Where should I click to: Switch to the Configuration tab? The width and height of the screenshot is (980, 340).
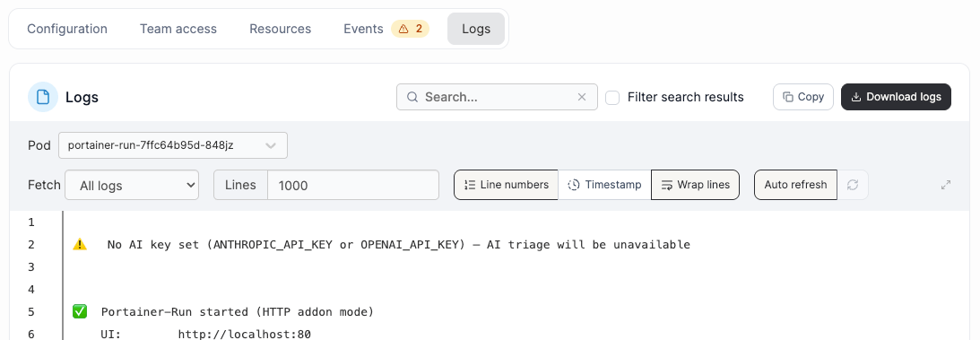click(x=67, y=29)
